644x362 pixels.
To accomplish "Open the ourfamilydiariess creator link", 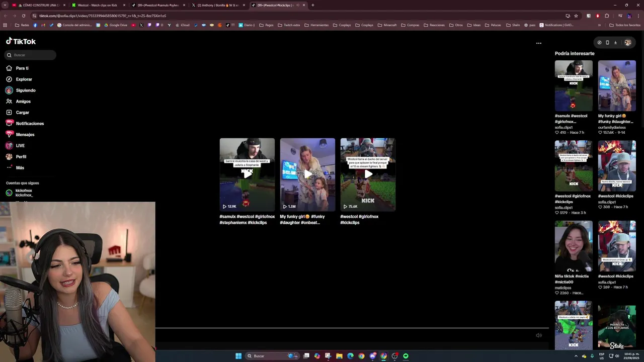I will 611,127.
